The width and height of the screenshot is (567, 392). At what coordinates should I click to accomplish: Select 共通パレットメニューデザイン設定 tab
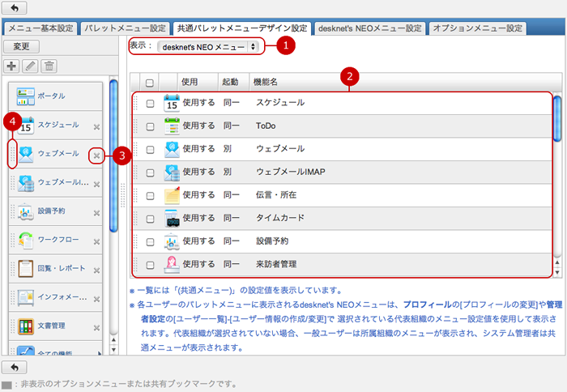(x=242, y=28)
